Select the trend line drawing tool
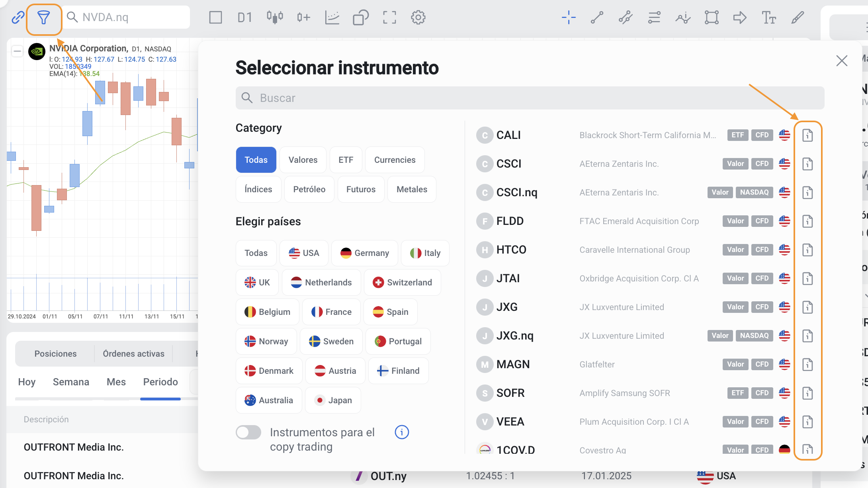868x488 pixels. [x=597, y=18]
